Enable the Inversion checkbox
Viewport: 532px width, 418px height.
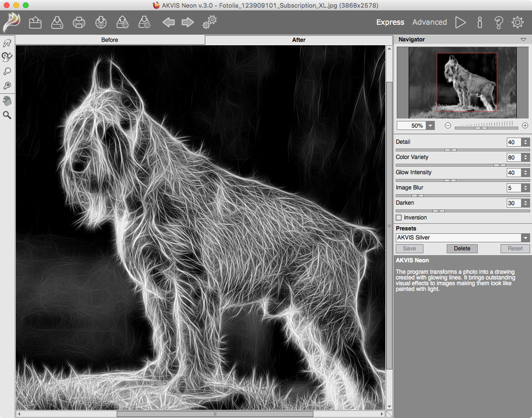click(x=399, y=218)
